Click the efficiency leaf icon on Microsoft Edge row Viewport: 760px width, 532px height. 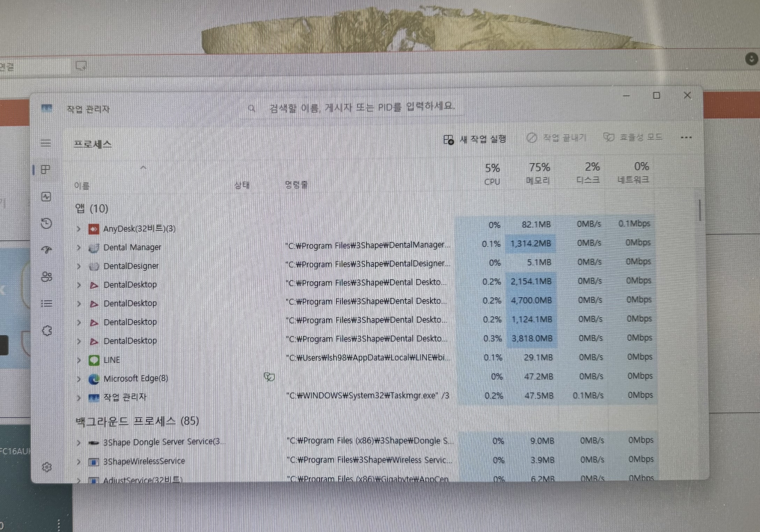click(x=269, y=377)
